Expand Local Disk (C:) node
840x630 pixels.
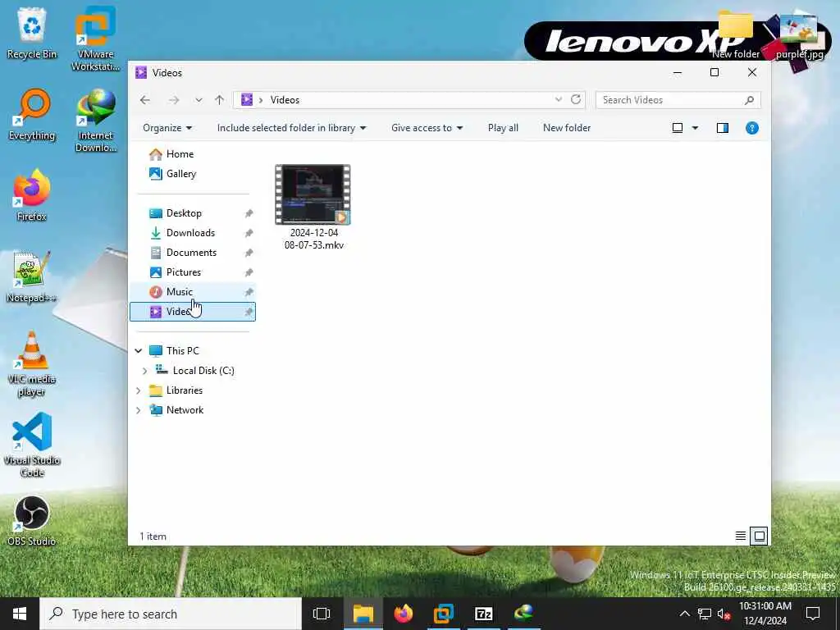click(x=144, y=371)
